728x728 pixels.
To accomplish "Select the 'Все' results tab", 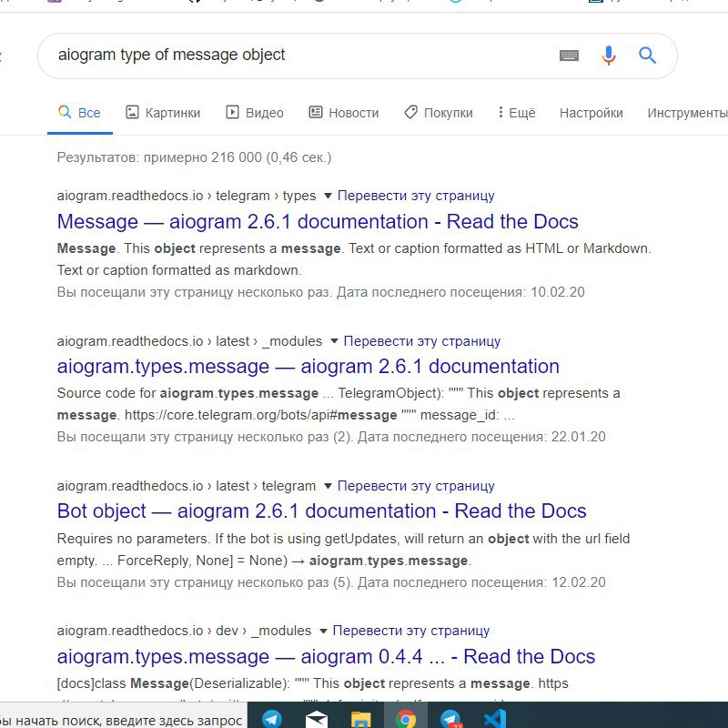I will [79, 113].
